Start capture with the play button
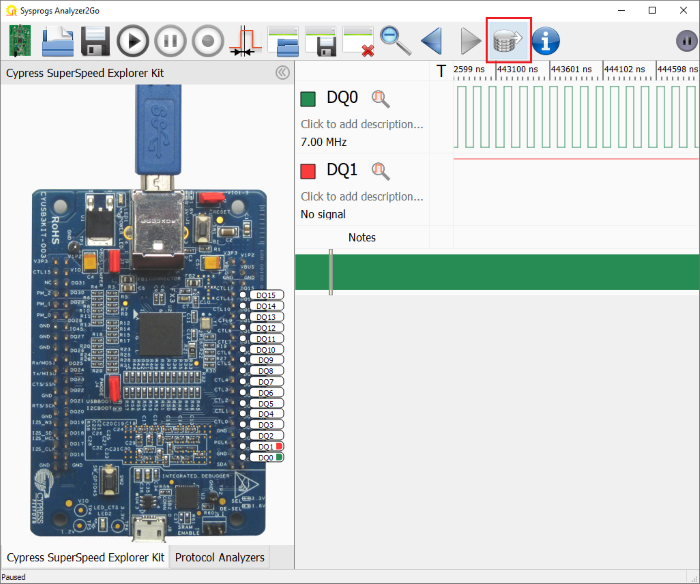The width and height of the screenshot is (700, 584). 133,41
